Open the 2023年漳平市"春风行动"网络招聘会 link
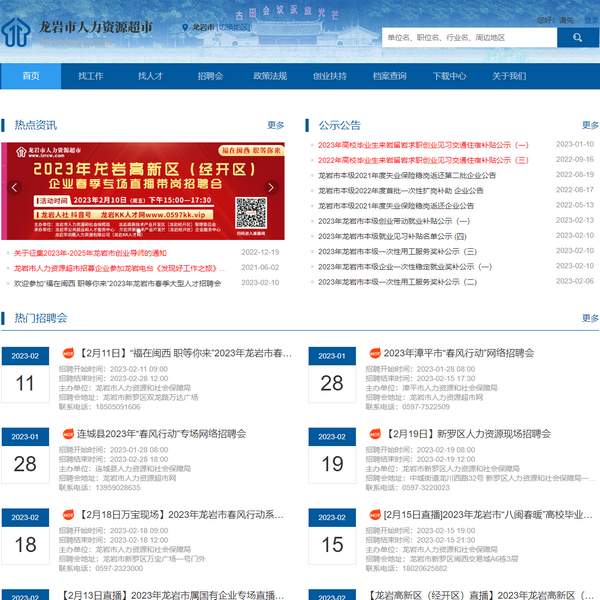The image size is (600, 600). (x=458, y=353)
